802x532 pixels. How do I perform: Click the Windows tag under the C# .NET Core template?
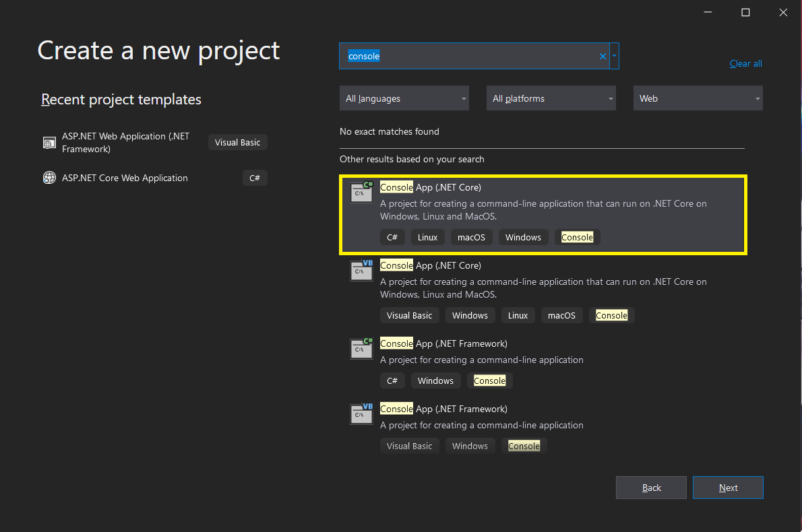(523, 237)
